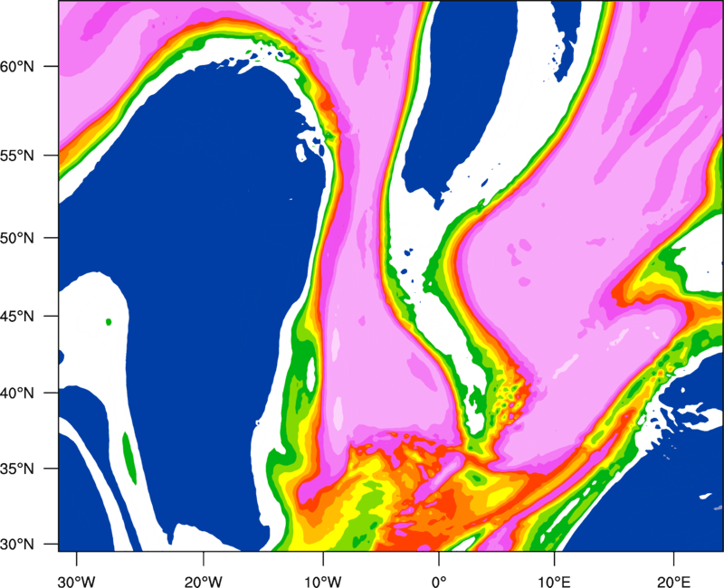Click the 30°W longitude label

point(76,582)
